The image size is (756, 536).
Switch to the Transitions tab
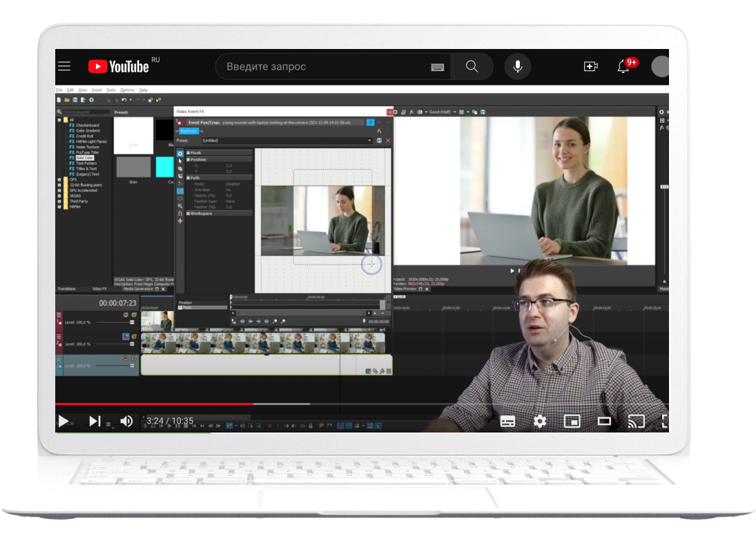click(66, 289)
